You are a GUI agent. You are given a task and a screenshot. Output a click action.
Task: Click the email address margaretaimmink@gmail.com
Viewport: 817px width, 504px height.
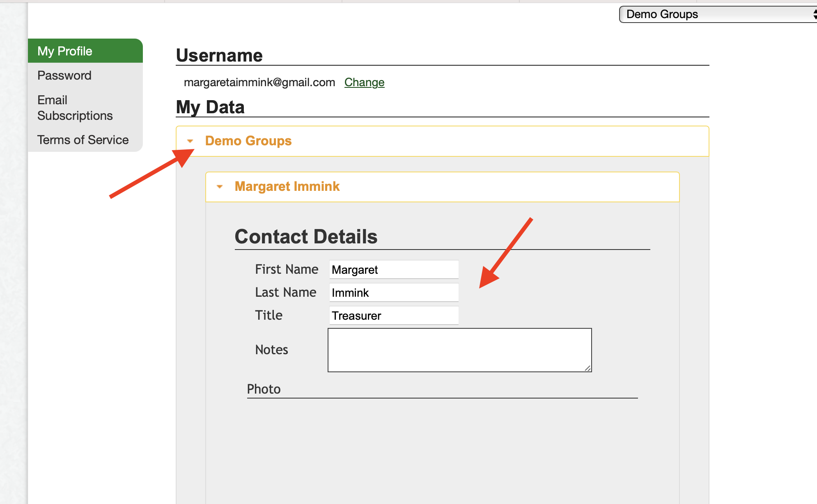[260, 82]
